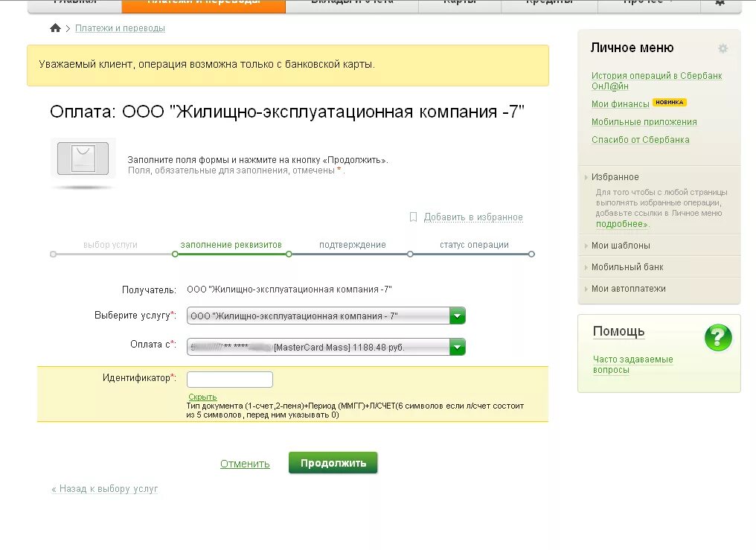Click the bookmark icon near Добавить в избранное

point(413,217)
